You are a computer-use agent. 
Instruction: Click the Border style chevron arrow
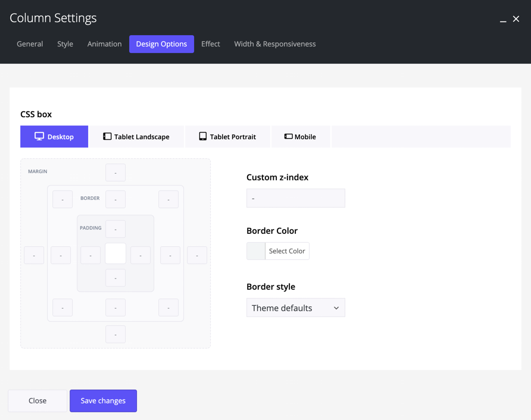(336, 308)
